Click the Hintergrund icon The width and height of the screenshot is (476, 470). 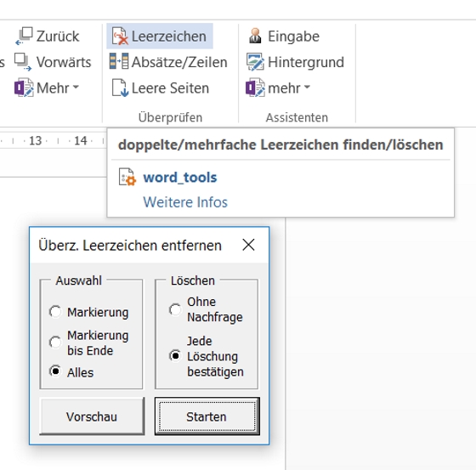point(255,62)
